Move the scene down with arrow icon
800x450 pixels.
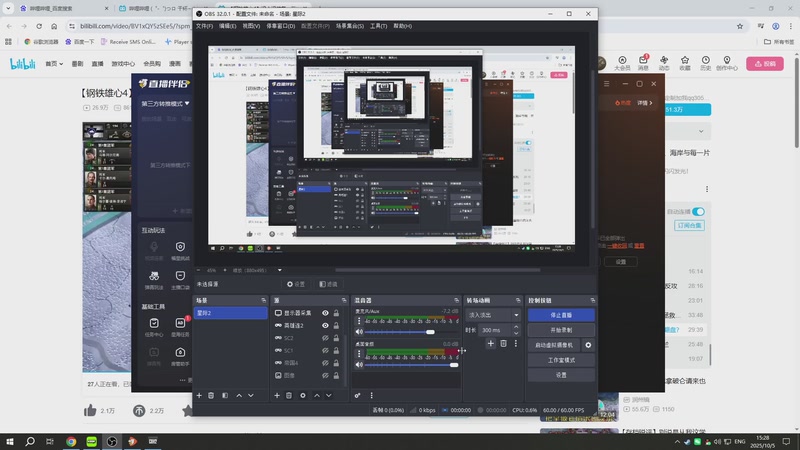pyautogui.click(x=251, y=395)
